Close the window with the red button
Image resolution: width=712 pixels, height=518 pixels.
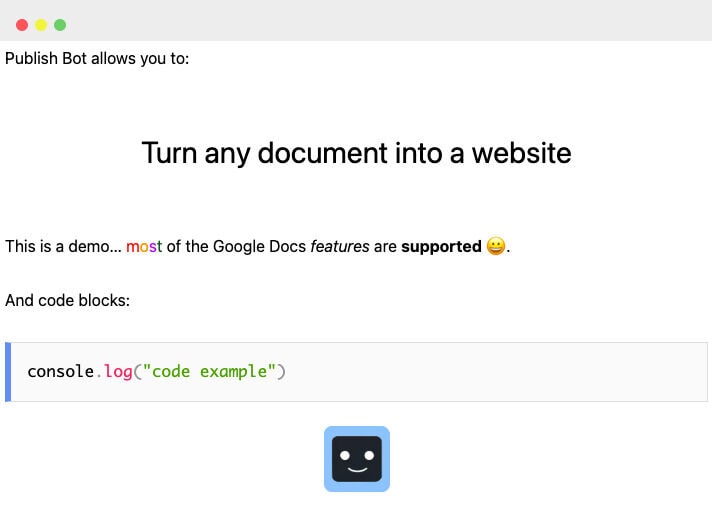22,25
